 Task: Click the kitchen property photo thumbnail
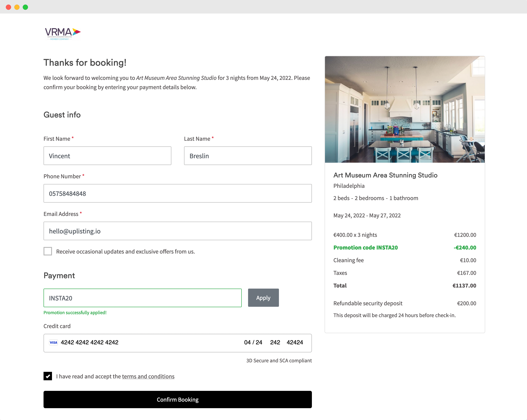[x=404, y=109]
